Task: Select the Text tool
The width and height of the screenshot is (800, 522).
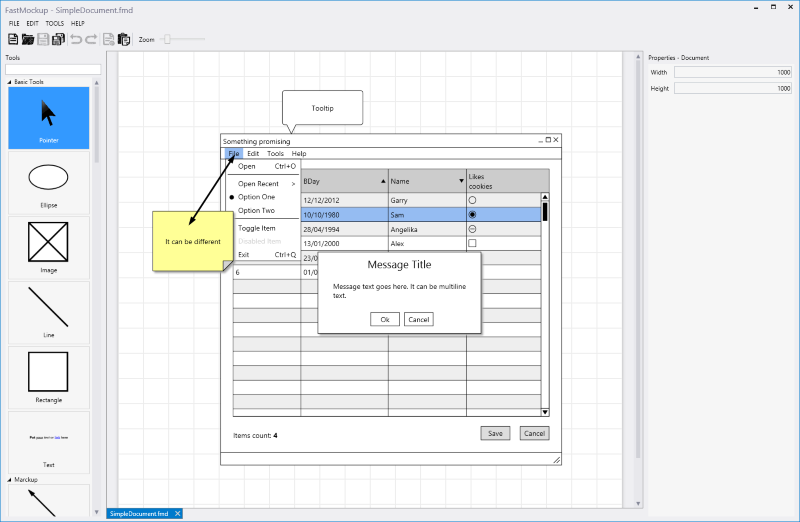Action: tap(48, 442)
